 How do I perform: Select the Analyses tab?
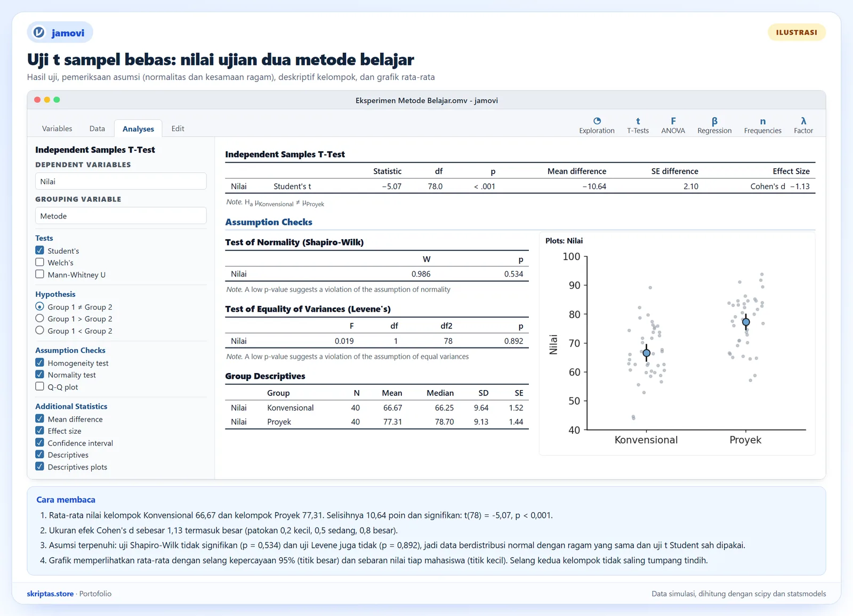138,128
